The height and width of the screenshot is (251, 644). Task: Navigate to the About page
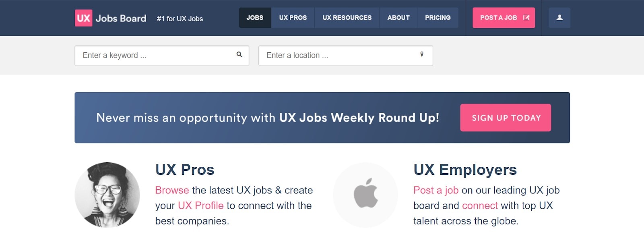[398, 18]
